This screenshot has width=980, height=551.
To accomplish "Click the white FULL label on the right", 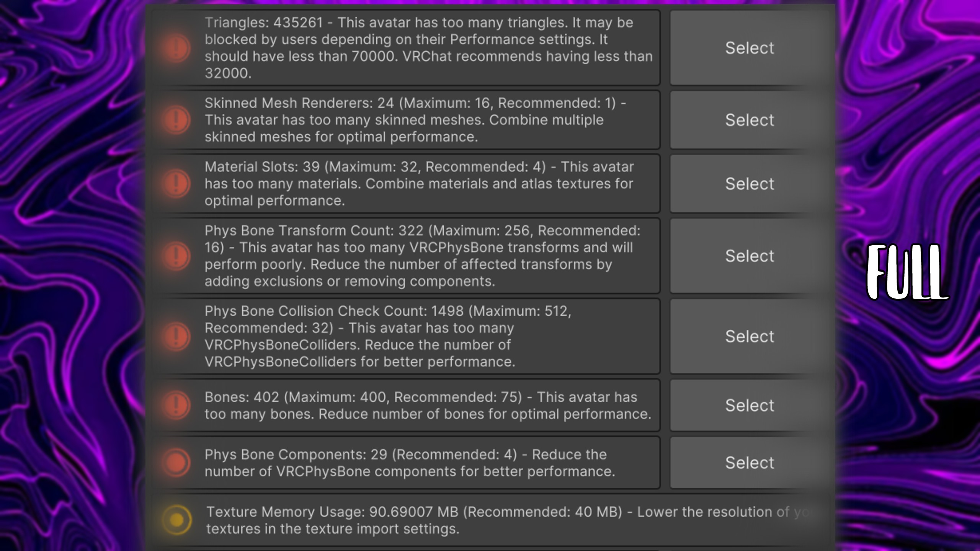I will point(906,272).
